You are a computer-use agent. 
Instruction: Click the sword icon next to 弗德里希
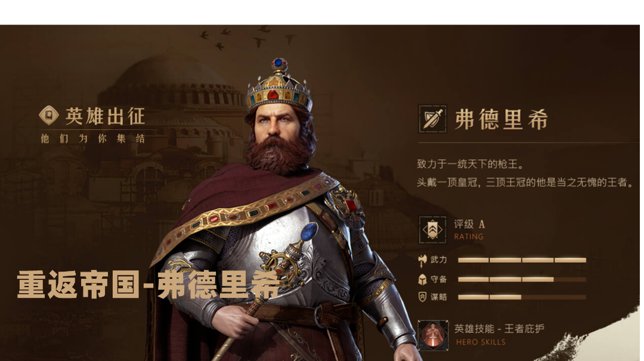432,119
